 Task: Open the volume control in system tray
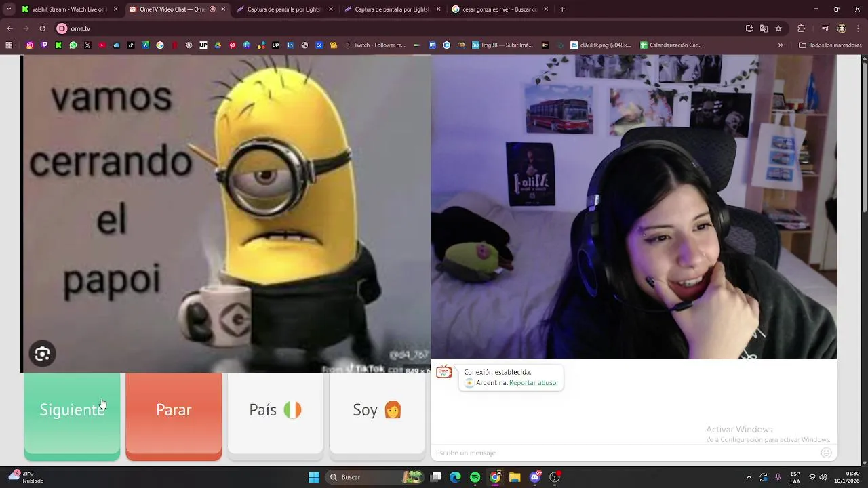click(x=823, y=477)
